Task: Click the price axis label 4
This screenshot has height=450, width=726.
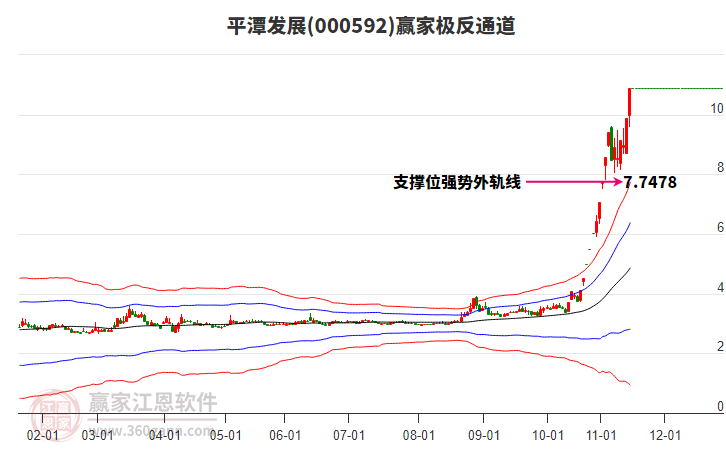Action: pyautogui.click(x=720, y=288)
